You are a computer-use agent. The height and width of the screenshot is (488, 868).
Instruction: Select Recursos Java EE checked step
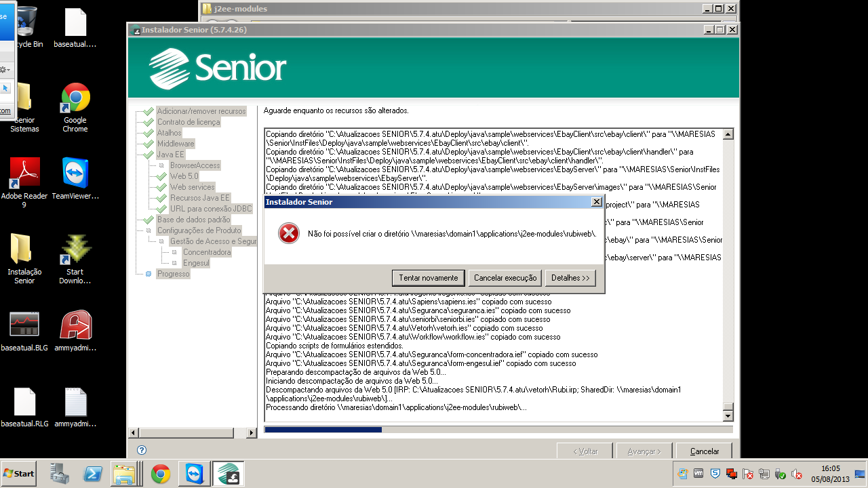tap(199, 198)
